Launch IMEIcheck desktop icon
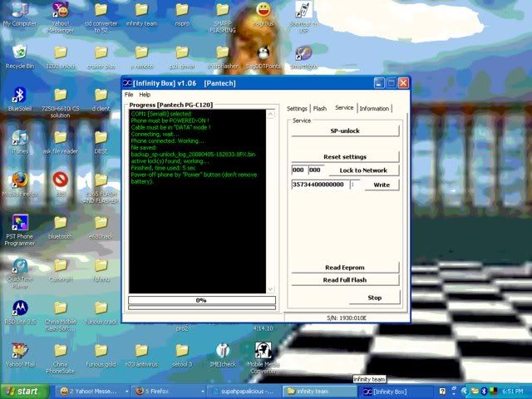532x399 pixels. pyautogui.click(x=223, y=355)
